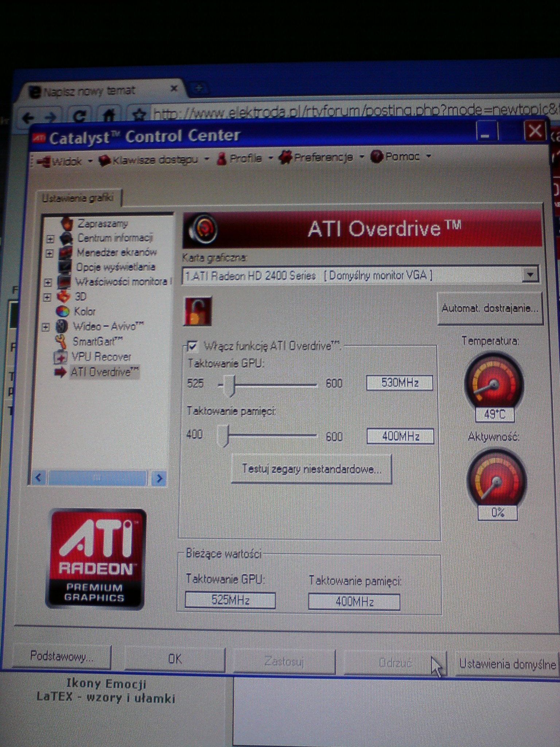Minimize the Catalyst Control Center window
This screenshot has width=560, height=747.
pos(487,132)
